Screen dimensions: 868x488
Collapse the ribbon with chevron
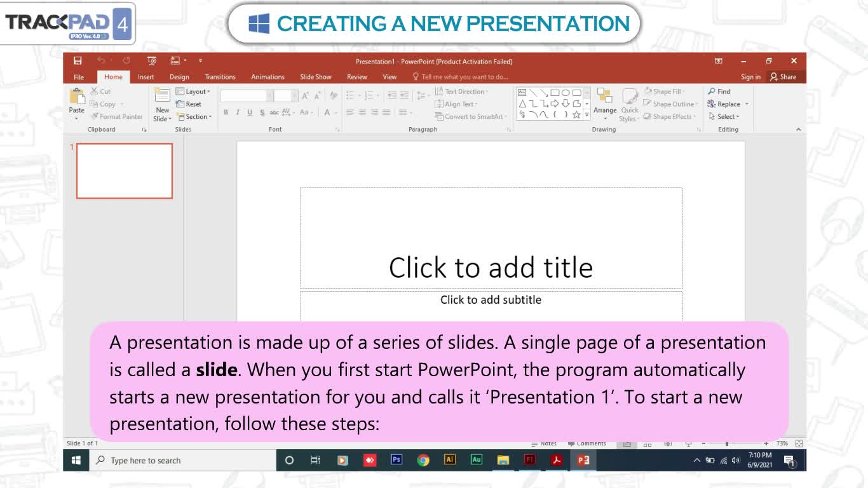[799, 129]
